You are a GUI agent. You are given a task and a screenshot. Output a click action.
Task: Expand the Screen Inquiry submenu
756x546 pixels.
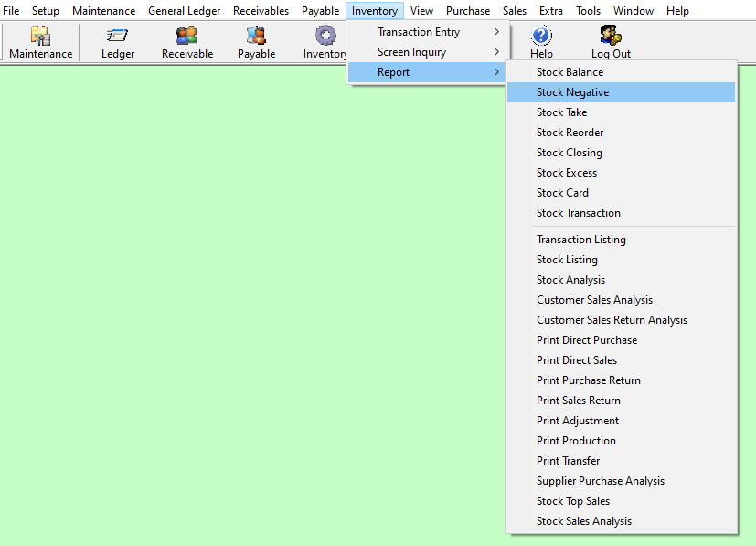tap(427, 52)
